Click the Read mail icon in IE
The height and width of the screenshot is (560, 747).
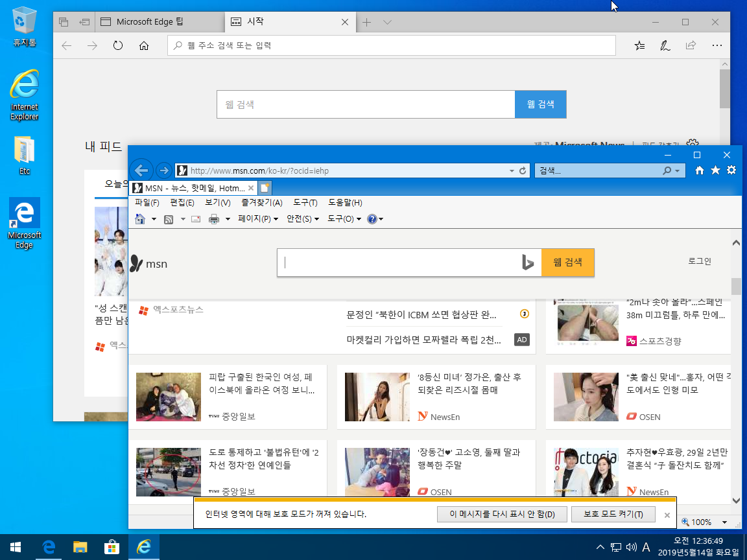[x=196, y=219]
